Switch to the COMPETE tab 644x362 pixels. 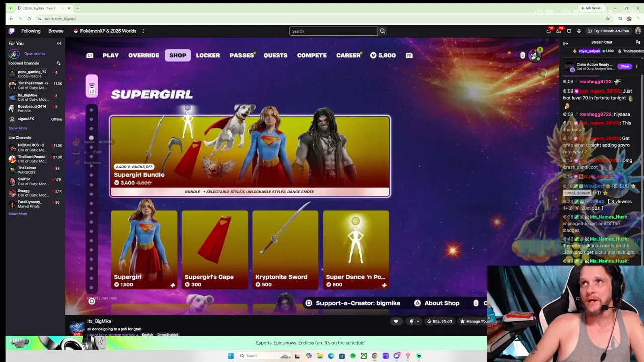coord(312,55)
